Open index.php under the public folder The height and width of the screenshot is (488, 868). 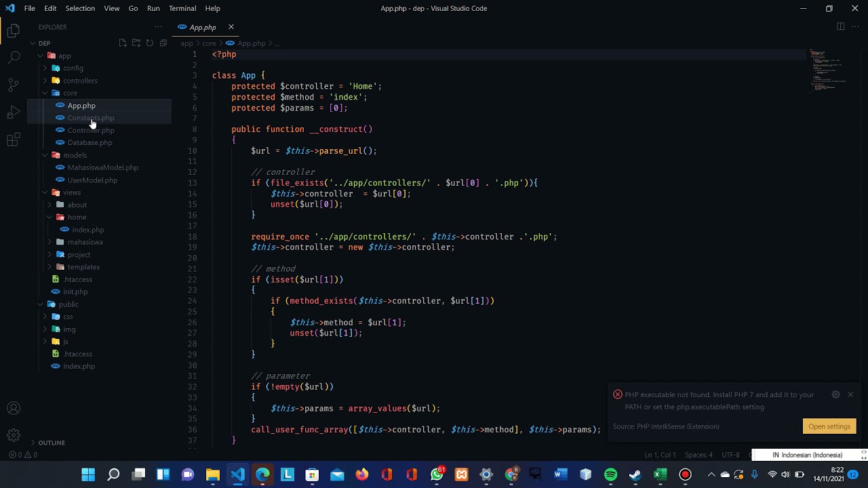[x=79, y=366]
